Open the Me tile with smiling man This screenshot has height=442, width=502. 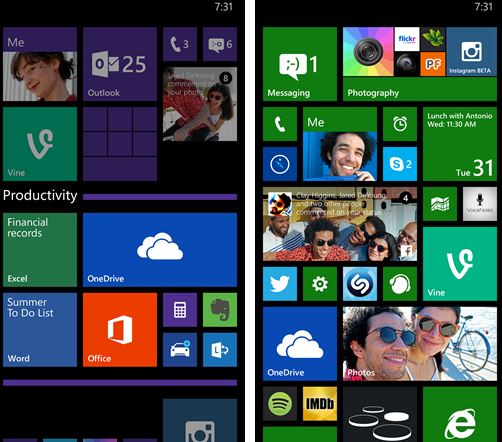340,144
